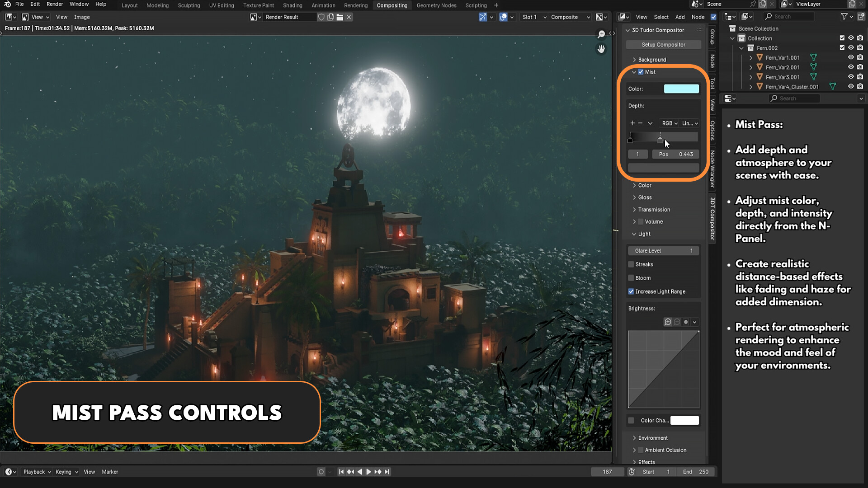This screenshot has width=868, height=488.
Task: Open the Mist color swatch picker
Action: tap(681, 89)
